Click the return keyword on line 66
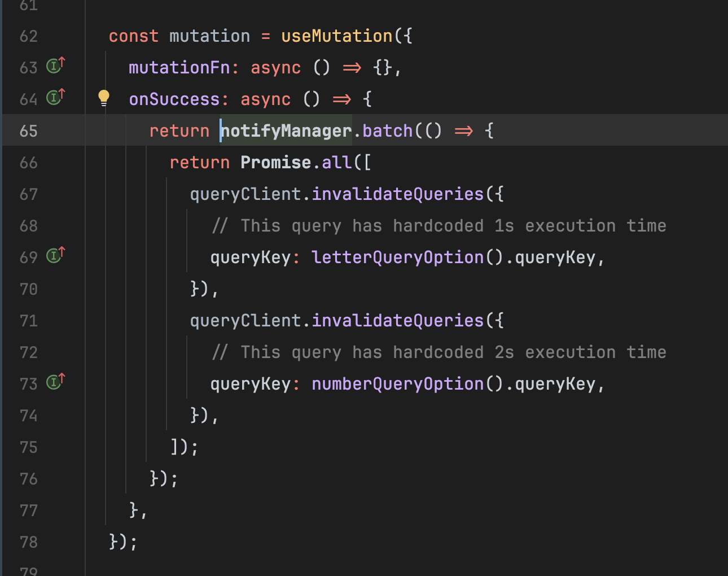The width and height of the screenshot is (728, 576). pyautogui.click(x=200, y=163)
